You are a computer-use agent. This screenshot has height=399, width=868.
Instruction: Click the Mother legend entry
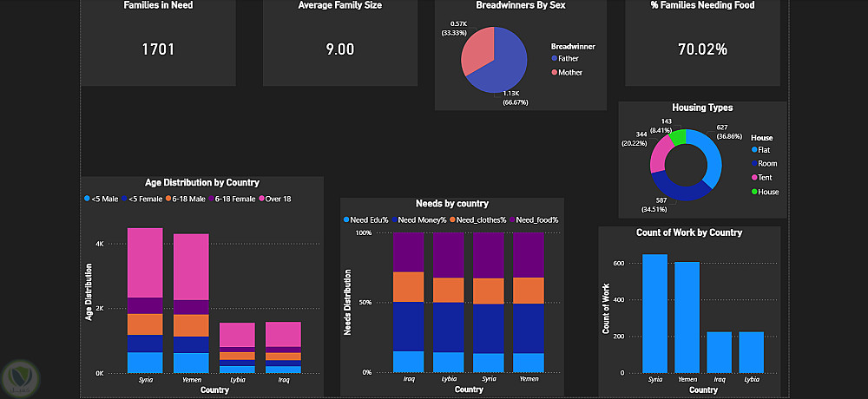coord(567,73)
